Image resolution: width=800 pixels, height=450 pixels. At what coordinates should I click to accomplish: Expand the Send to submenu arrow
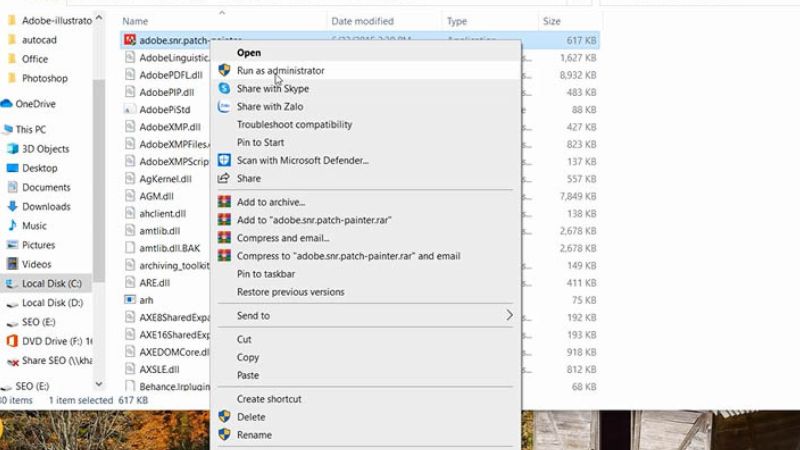(x=509, y=315)
